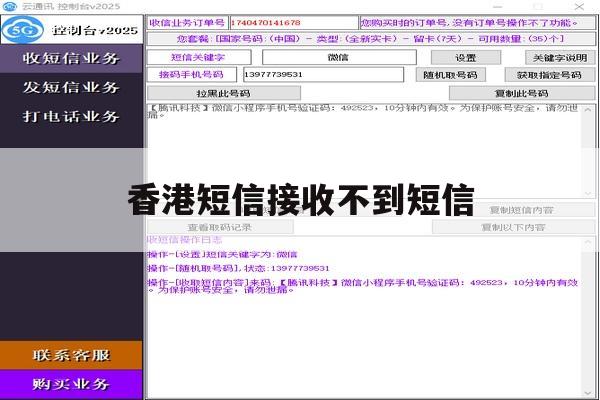Minimize the 云通讯 控制台 window
Viewport: 600px width, 400px height.
(497, 7)
